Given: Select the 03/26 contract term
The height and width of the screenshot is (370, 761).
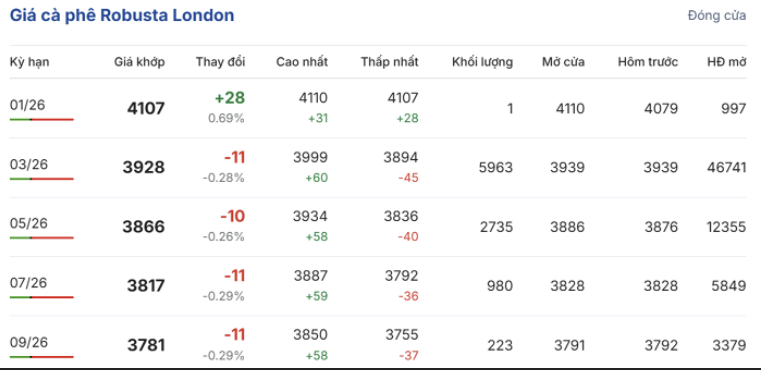Looking at the screenshot, I should [x=29, y=165].
